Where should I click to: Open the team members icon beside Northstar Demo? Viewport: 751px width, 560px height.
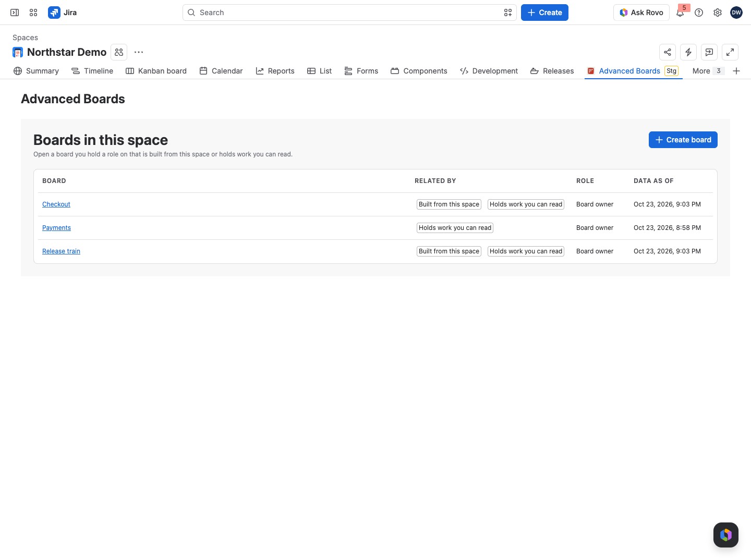click(x=119, y=52)
